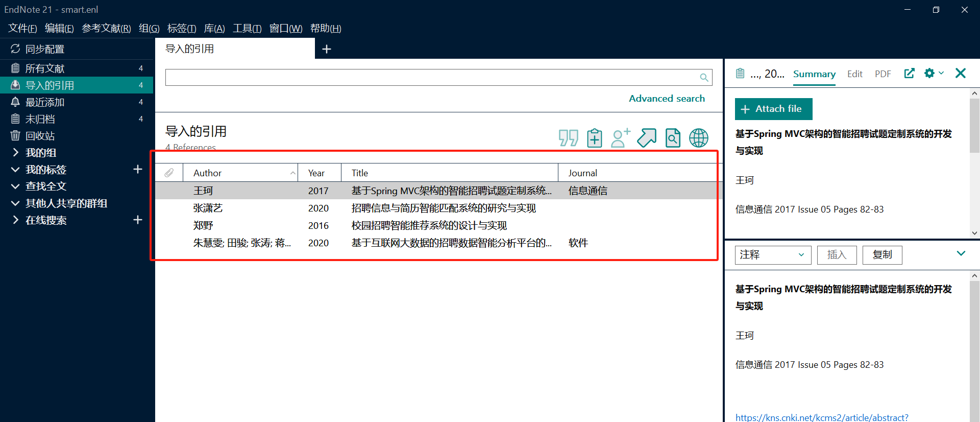Click the reference type icon in panel header
This screenshot has height=422, width=980.
(740, 74)
